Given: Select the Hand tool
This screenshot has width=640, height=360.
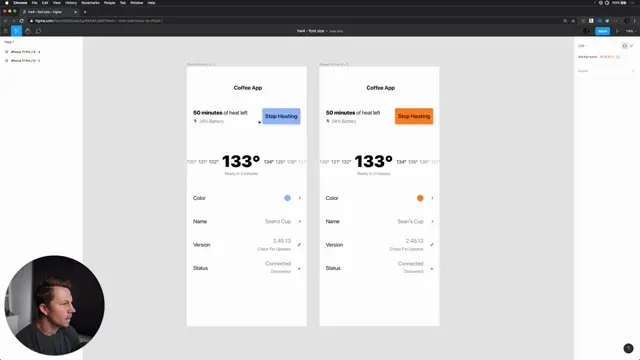Looking at the screenshot, I should click(x=27, y=31).
